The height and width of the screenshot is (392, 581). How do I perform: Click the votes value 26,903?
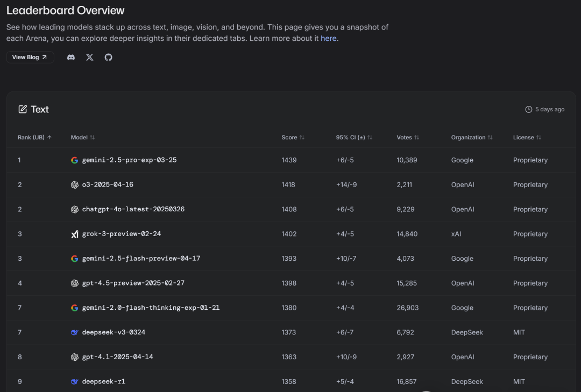pyautogui.click(x=408, y=308)
